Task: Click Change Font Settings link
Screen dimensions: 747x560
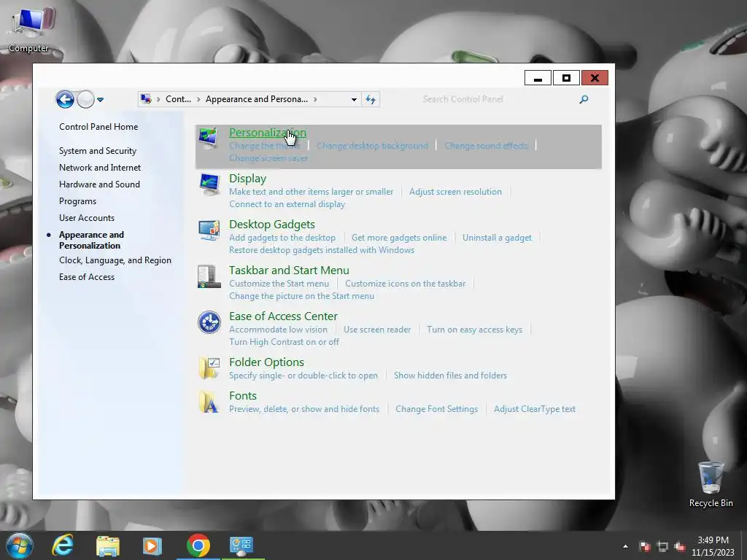Action: coord(436,409)
